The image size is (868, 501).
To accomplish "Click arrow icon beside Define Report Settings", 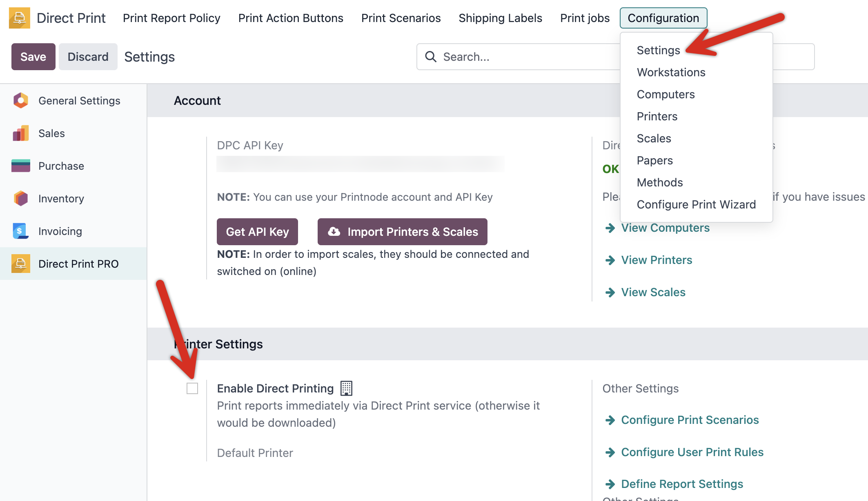I will click(x=610, y=484).
